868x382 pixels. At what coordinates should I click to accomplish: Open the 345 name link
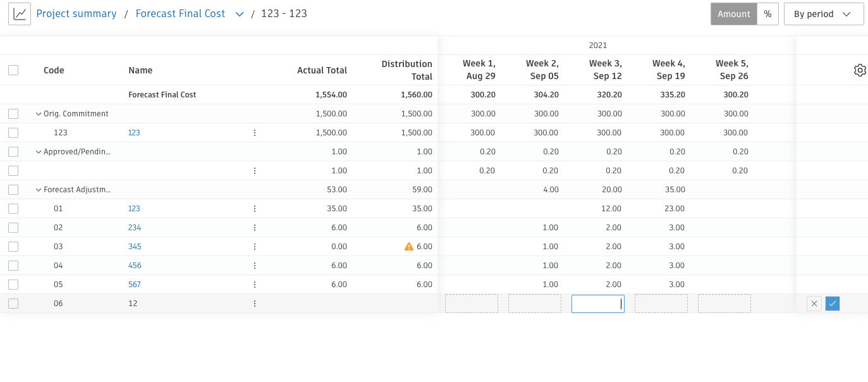coord(135,247)
